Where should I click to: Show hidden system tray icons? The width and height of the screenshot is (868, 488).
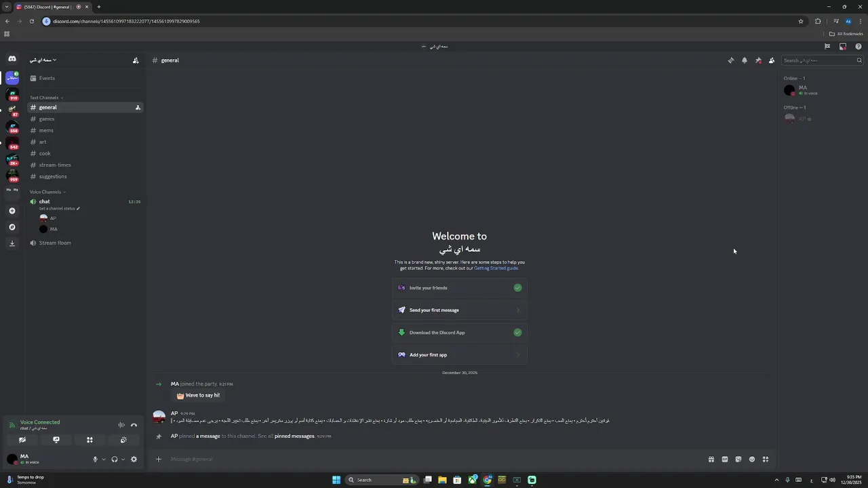tap(776, 480)
